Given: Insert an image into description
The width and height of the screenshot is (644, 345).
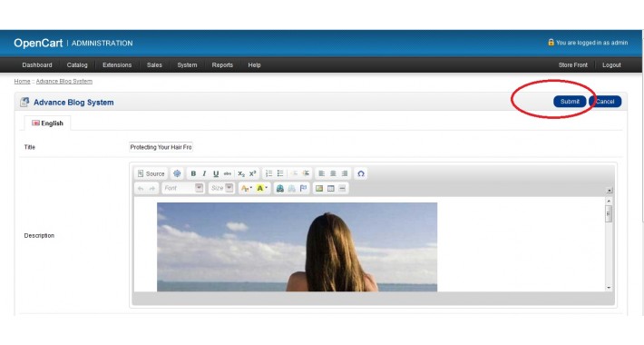Looking at the screenshot, I should pyautogui.click(x=319, y=188).
